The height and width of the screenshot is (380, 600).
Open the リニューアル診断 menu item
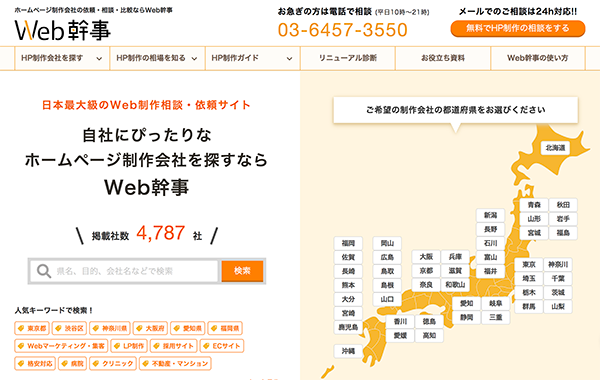coord(348,58)
